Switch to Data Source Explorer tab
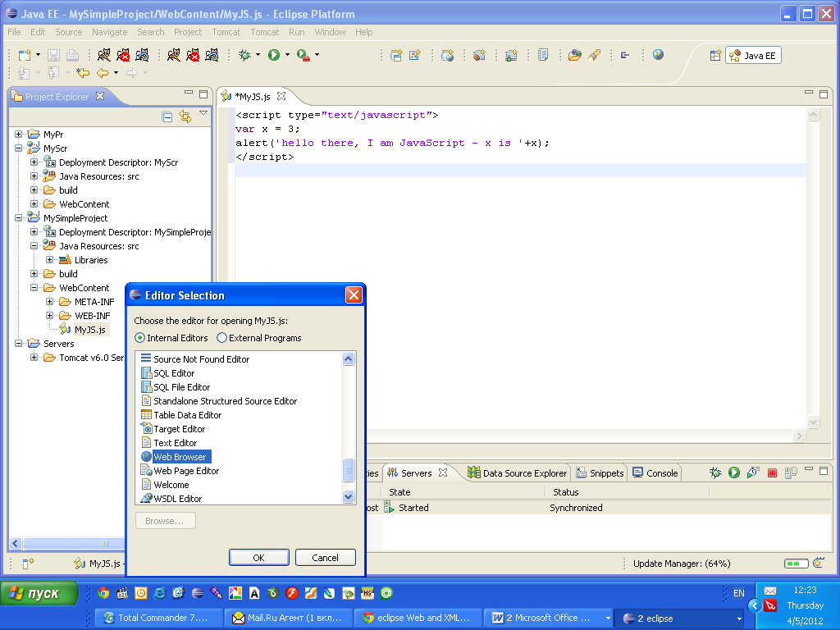This screenshot has height=630, width=840. (517, 473)
